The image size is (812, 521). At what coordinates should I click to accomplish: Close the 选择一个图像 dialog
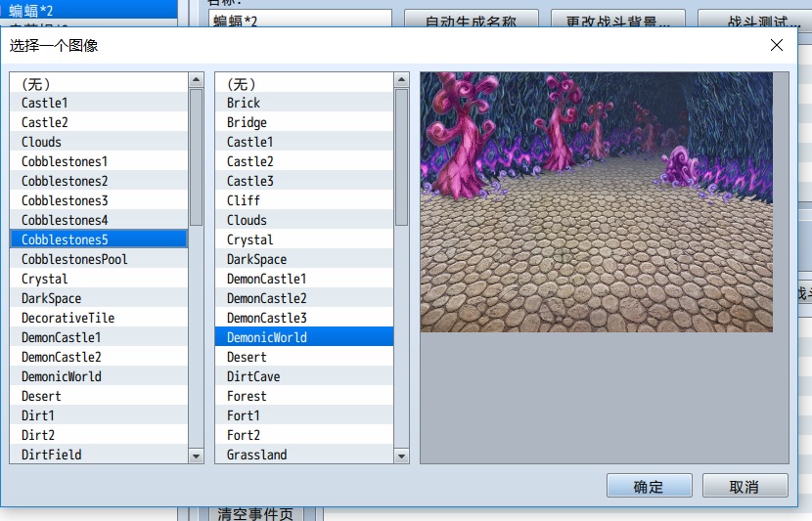point(776,45)
